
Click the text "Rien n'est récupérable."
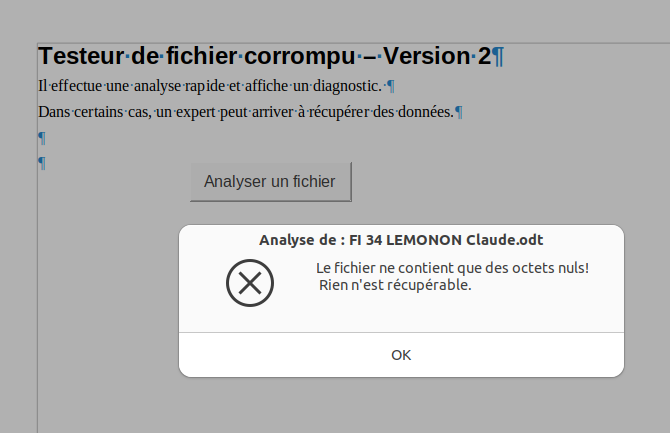395,285
